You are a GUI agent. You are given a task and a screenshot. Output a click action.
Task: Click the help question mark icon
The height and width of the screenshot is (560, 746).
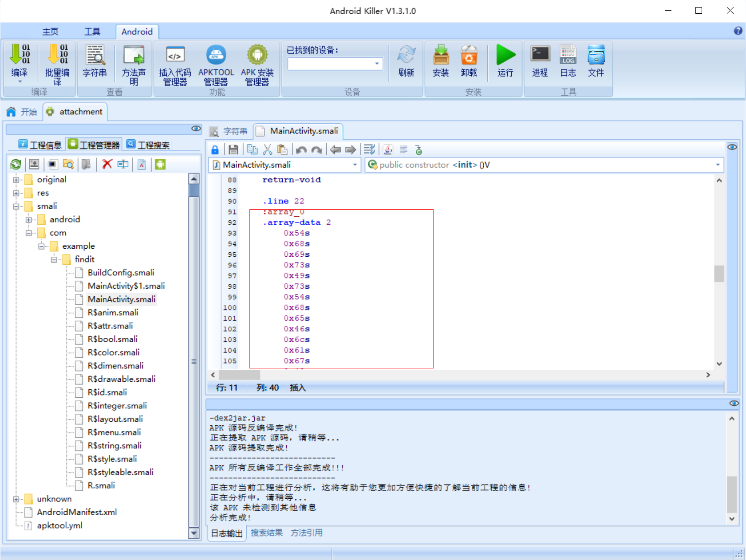[738, 31]
